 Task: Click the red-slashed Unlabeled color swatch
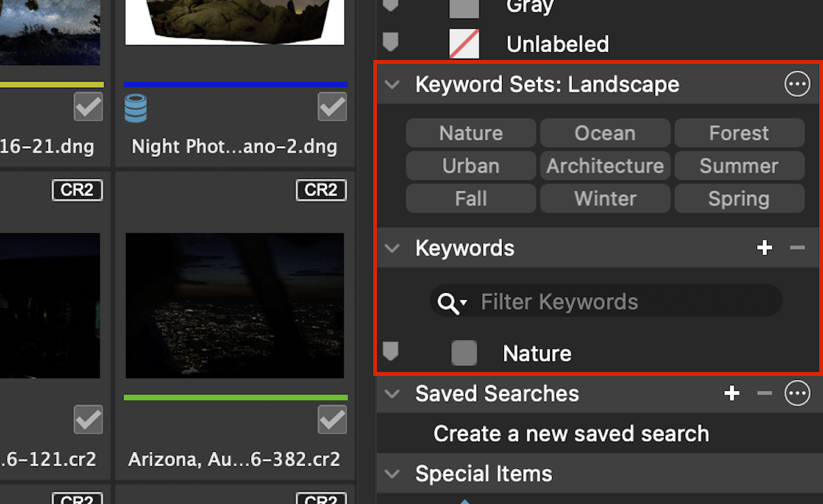coord(464,43)
